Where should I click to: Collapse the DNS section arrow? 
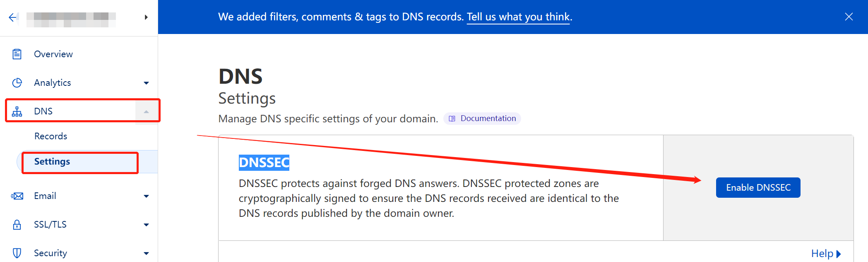(146, 112)
